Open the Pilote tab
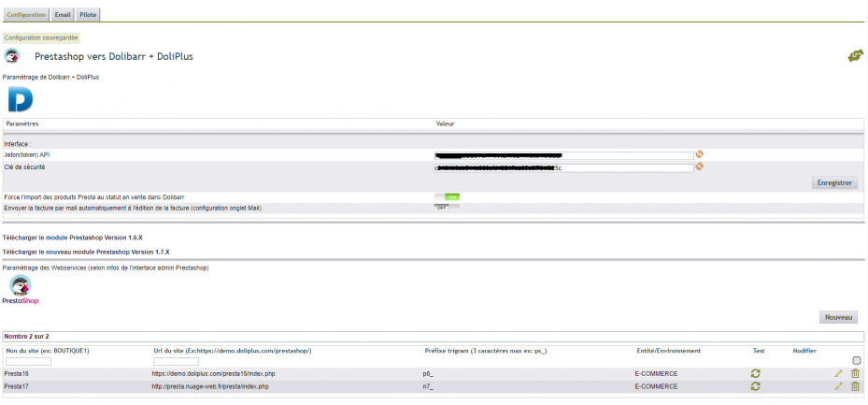 coord(88,15)
